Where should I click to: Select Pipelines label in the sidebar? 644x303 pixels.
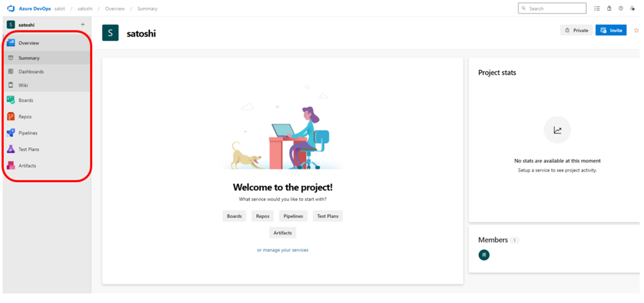point(28,133)
